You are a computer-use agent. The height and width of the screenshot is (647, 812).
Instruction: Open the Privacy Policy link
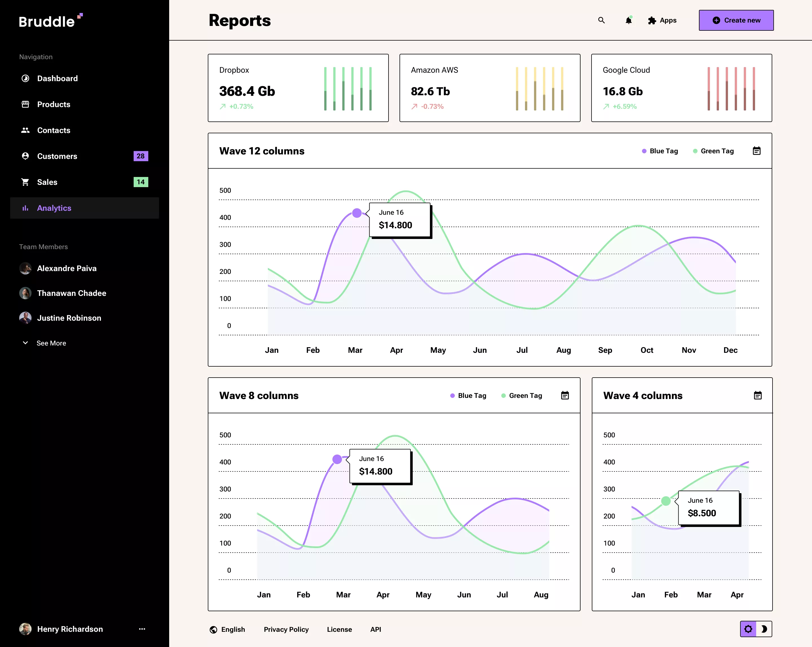[x=286, y=629]
